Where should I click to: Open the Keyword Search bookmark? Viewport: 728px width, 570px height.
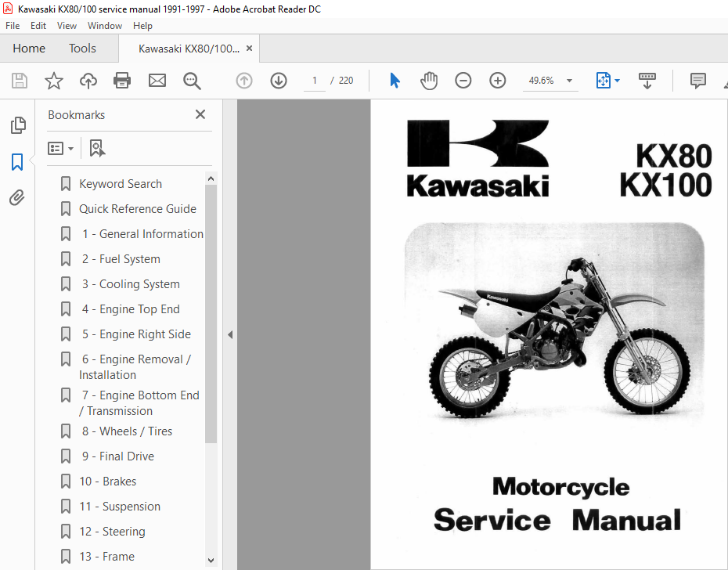(x=121, y=184)
